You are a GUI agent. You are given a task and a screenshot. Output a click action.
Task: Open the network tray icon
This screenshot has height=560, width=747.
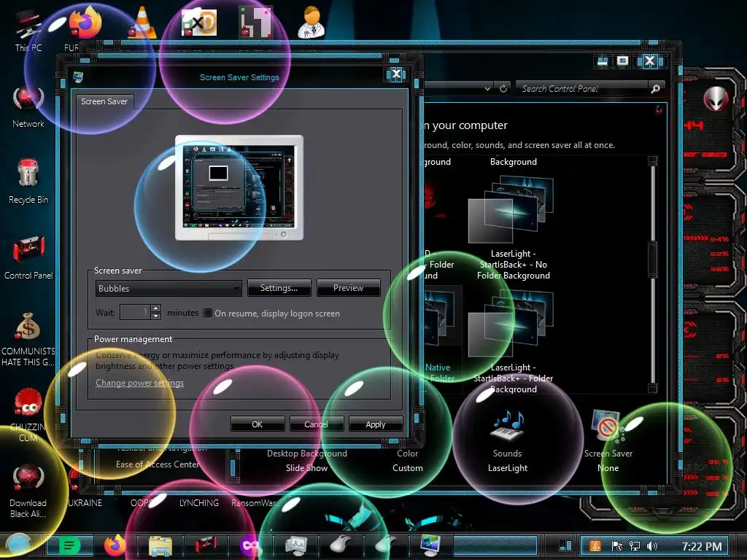(x=634, y=546)
